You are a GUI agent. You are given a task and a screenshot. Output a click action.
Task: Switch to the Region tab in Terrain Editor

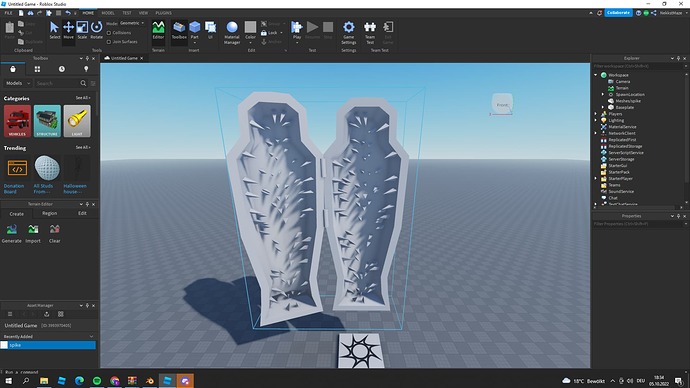[49, 213]
